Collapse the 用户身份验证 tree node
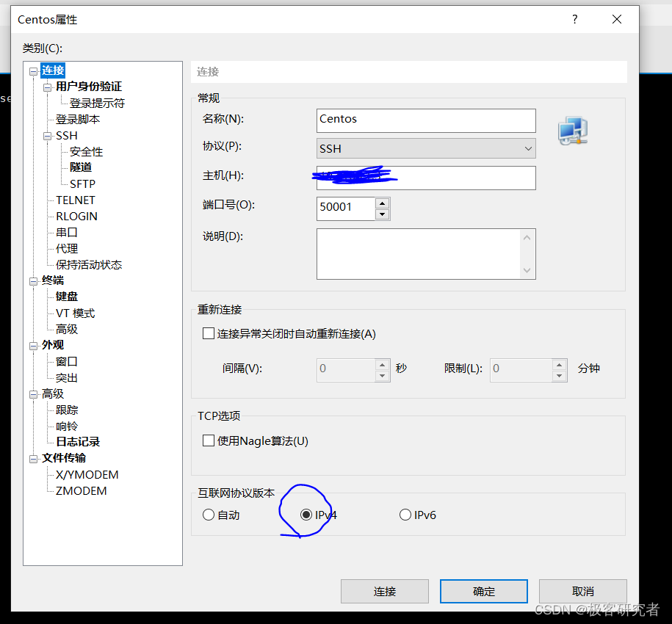Viewport: 672px width, 624px height. tap(47, 87)
